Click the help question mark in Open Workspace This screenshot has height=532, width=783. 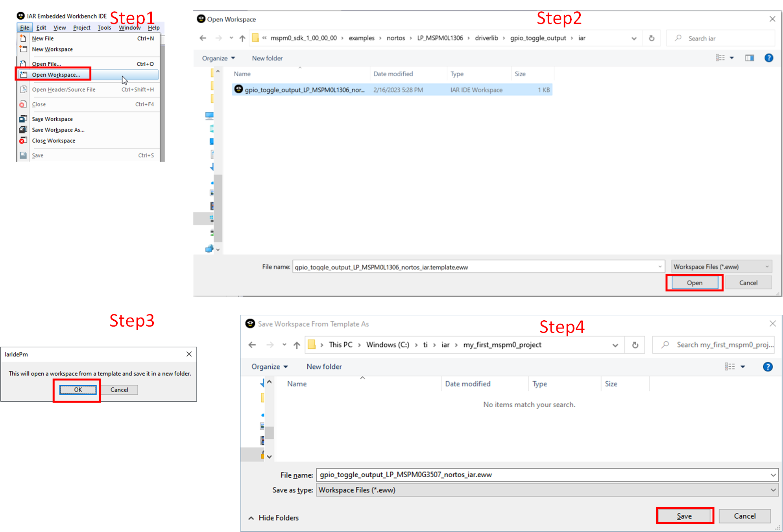point(768,58)
